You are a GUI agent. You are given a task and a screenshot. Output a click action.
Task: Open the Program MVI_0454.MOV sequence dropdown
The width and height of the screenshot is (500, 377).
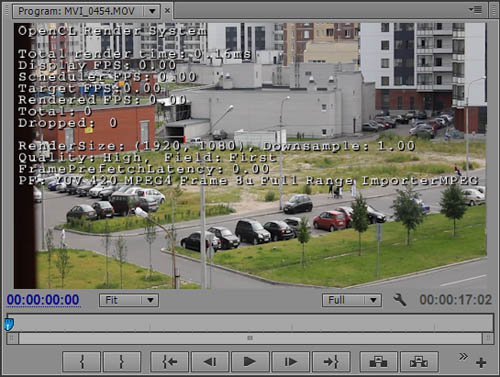point(152,11)
